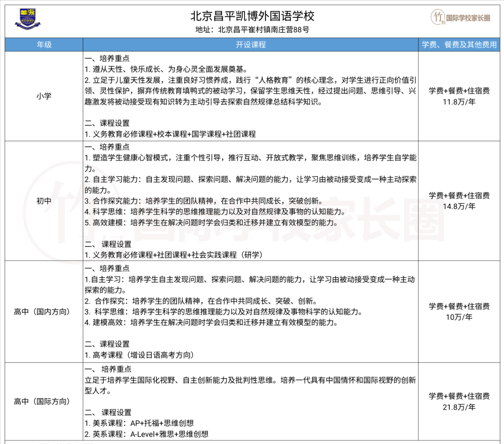
Task: Click the 年级 column header
Action: 44,45
